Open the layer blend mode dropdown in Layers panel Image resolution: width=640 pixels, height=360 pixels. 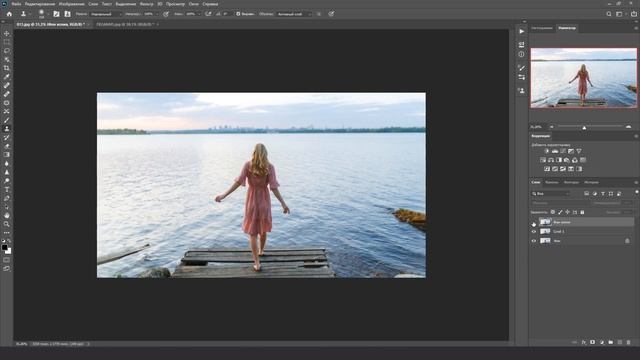[x=561, y=203]
